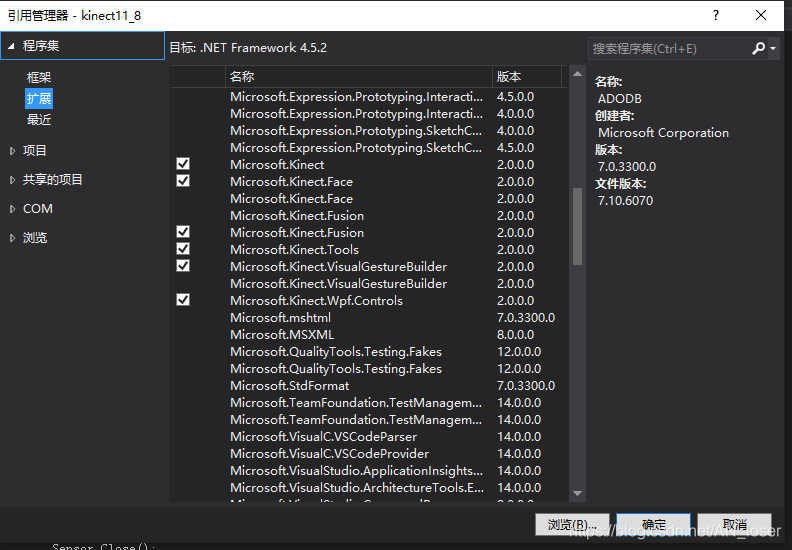This screenshot has height=550, width=792.
Task: Uncheck the Microsoft.Kinect.Wpf.Controls checkbox
Action: 183,300
